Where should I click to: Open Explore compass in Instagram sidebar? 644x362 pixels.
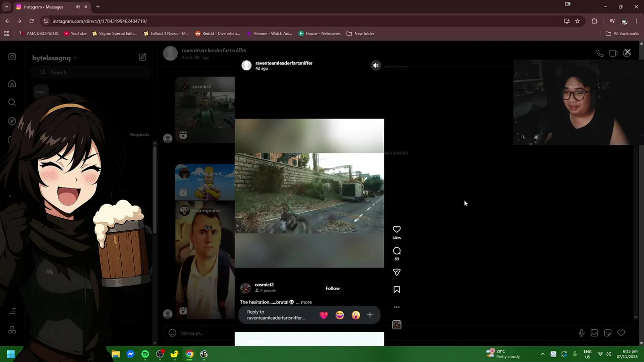[12, 121]
